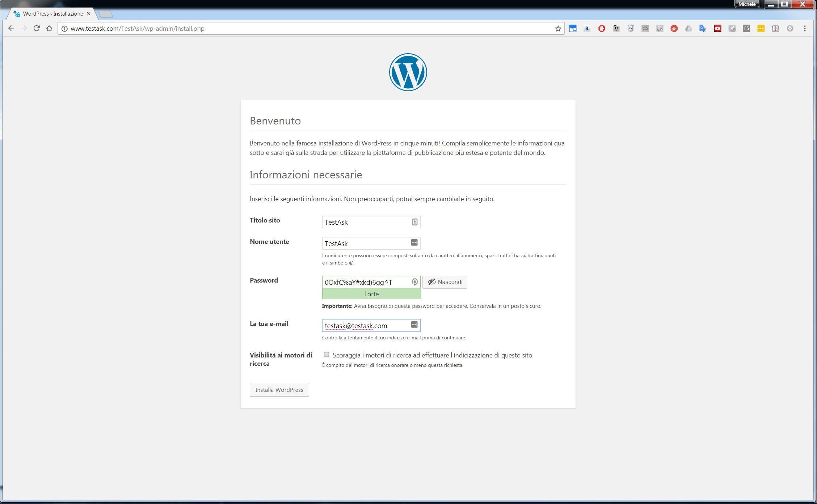Open the Google Drive extension
The width and height of the screenshot is (817, 504).
coord(688,29)
